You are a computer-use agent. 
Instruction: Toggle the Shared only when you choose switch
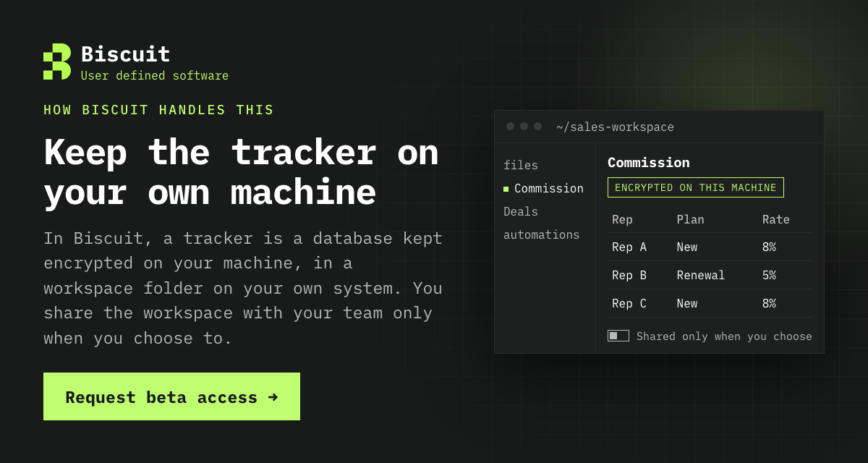tap(618, 336)
